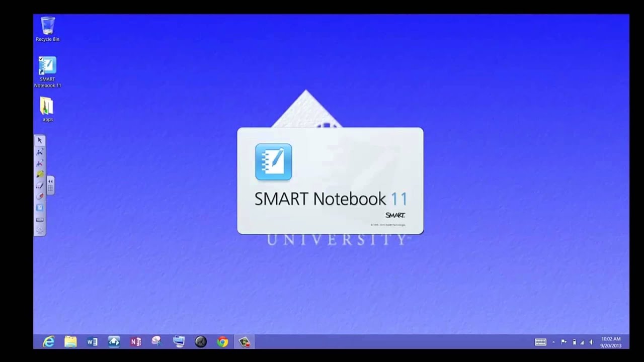Open Google Chrome from the taskbar
The width and height of the screenshot is (644, 362).
click(x=222, y=342)
